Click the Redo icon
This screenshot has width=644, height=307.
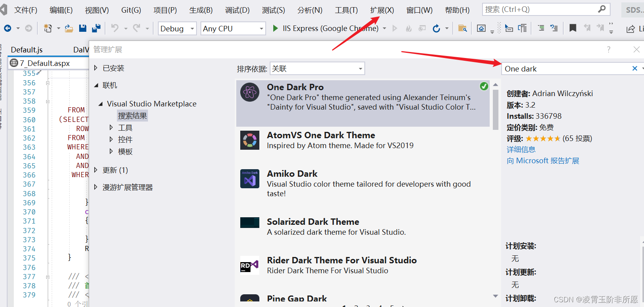point(136,28)
